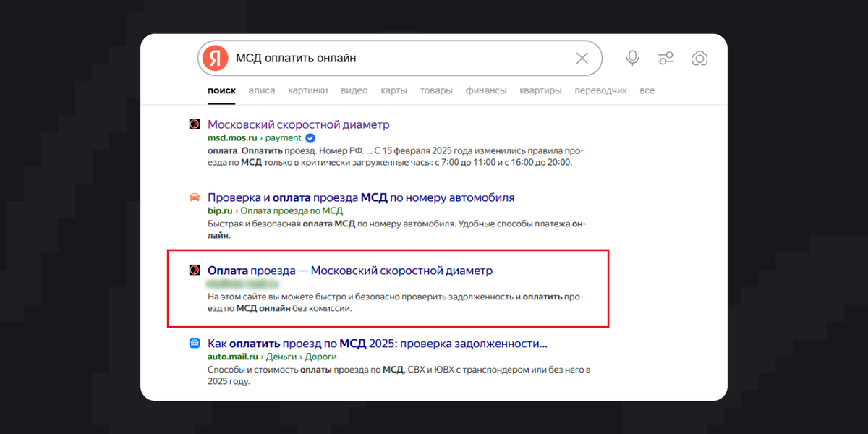Open the Проверка и оплата проезда МСД link

coord(360,197)
